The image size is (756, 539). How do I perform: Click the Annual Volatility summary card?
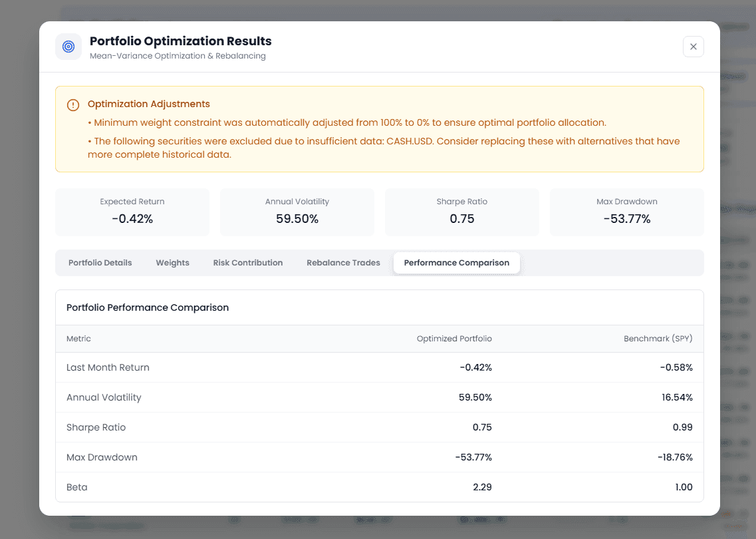pos(297,212)
